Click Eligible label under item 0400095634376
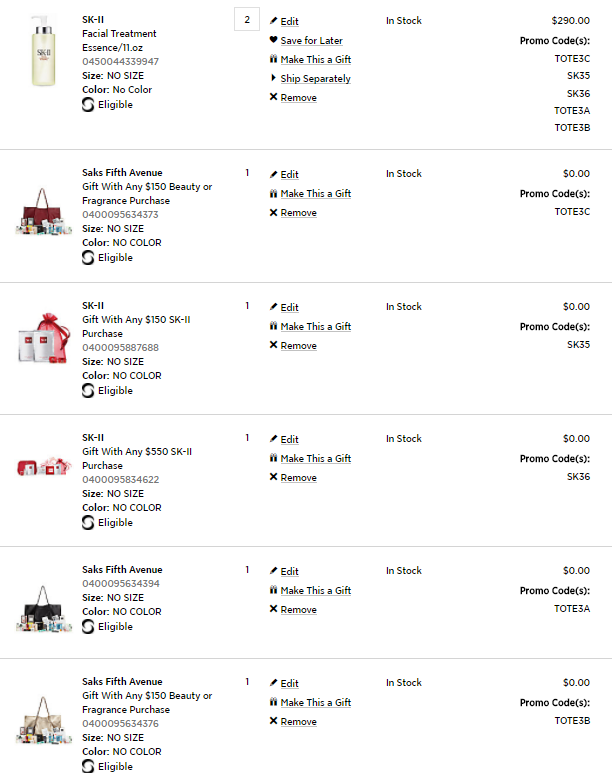 (115, 766)
